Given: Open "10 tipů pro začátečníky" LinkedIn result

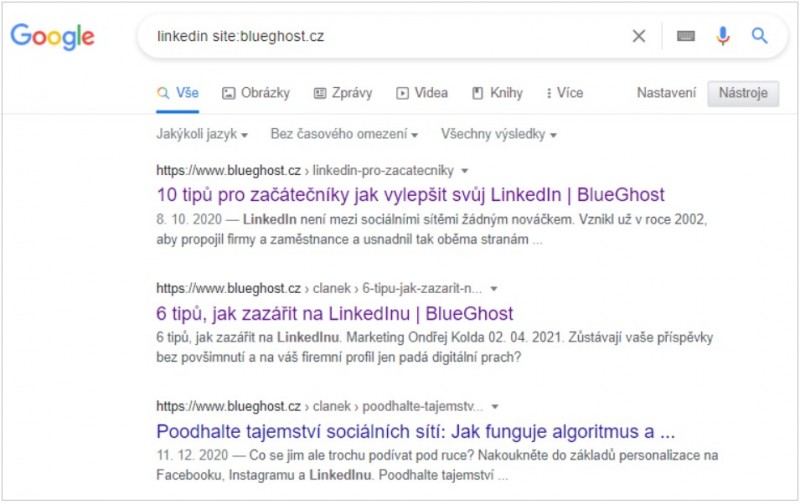Looking at the screenshot, I should (410, 194).
